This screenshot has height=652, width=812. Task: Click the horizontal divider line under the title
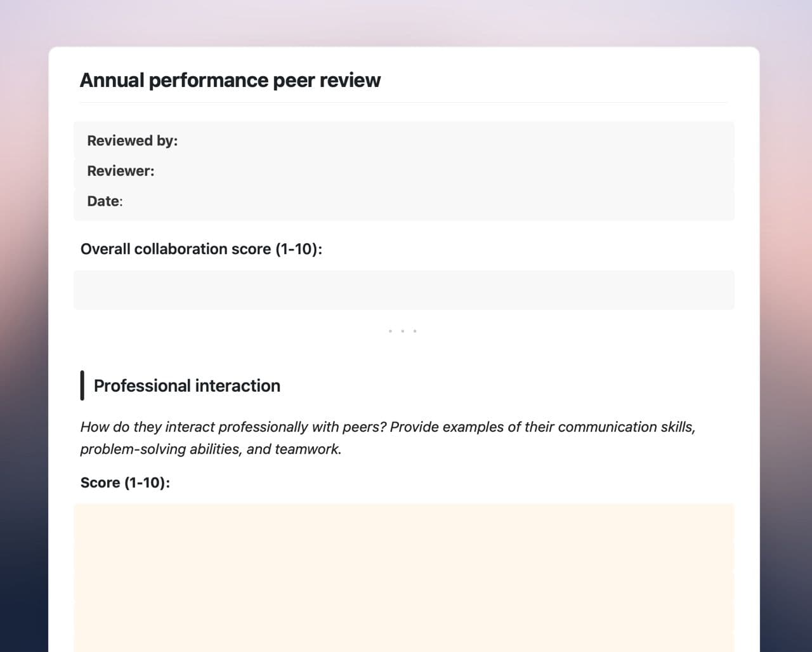pyautogui.click(x=403, y=103)
